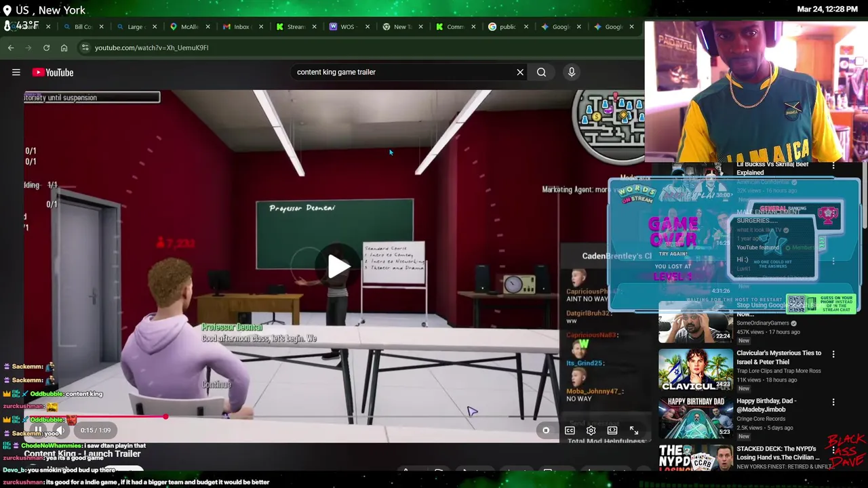
Task: Open the STACKED DECK: The NYPD's video title
Action: [x=778, y=453]
